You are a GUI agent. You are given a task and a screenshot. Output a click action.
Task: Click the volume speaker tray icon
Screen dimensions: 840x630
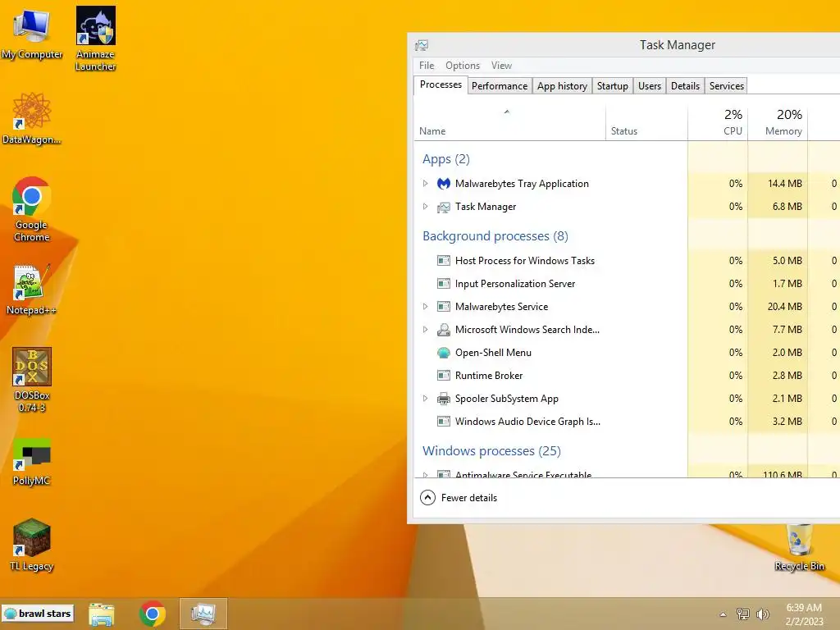click(762, 614)
